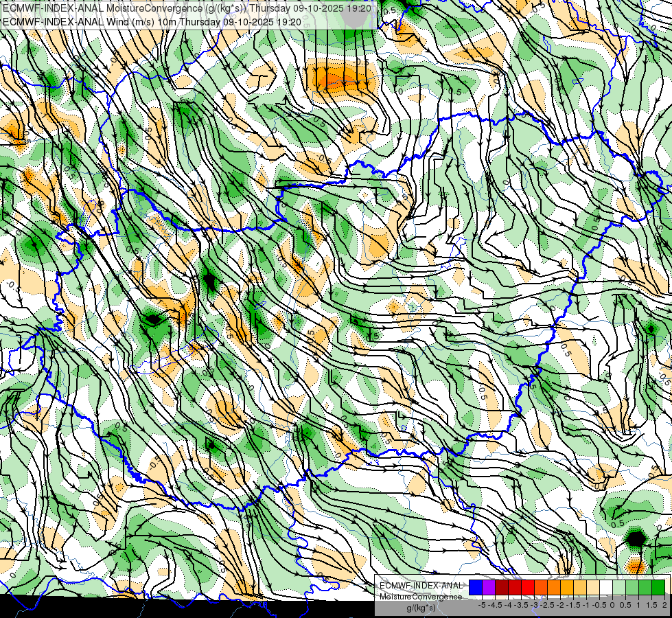Pick the darkest green swatch at the legend's end
Screen dimensions: 672x618
pyautogui.click(x=658, y=587)
